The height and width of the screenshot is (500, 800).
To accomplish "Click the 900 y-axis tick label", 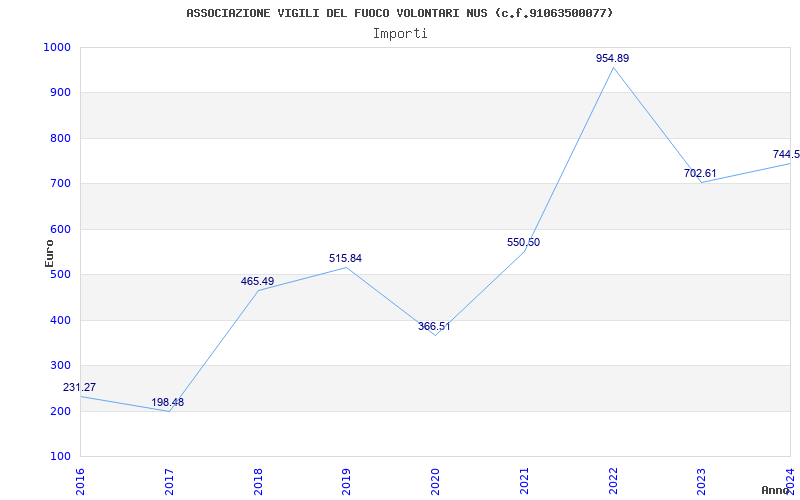I will (60, 93).
